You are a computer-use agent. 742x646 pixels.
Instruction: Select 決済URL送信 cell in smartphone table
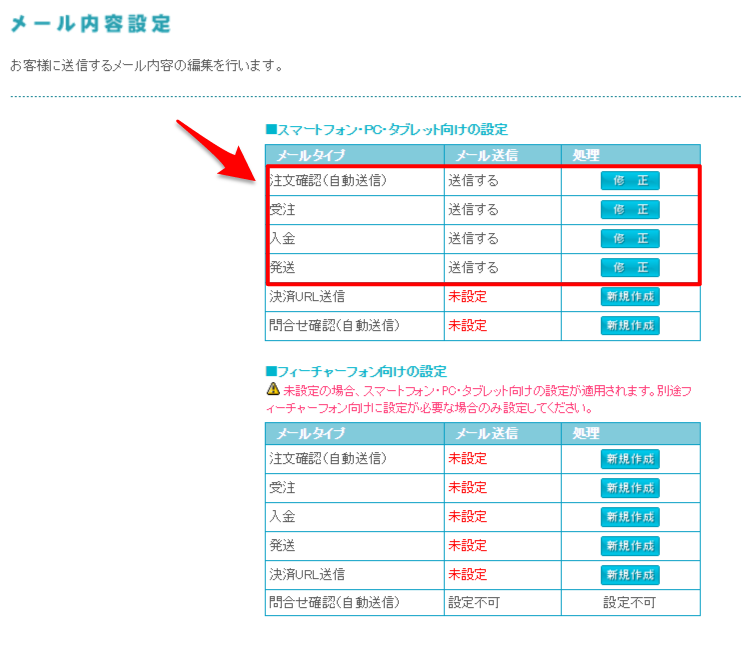click(x=355, y=297)
